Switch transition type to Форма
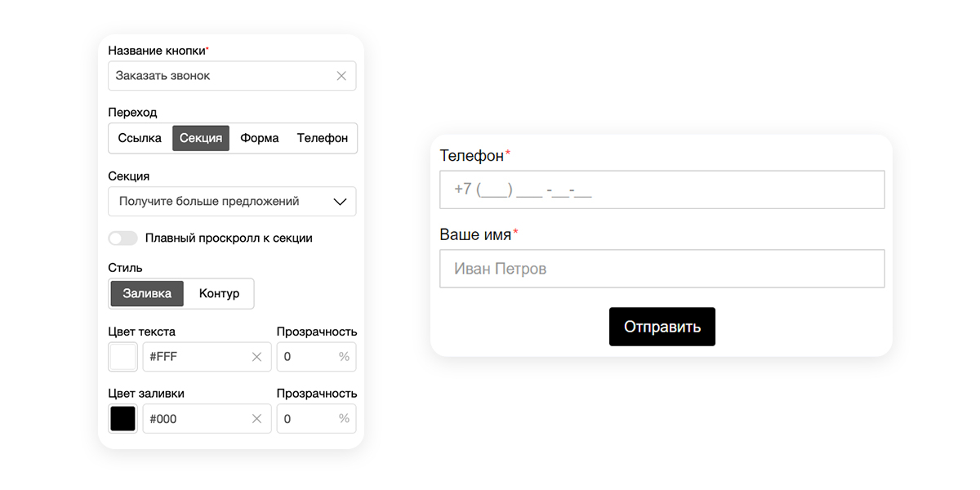 click(x=260, y=138)
